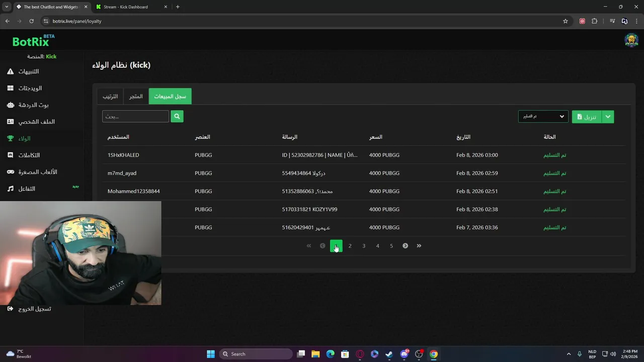644x362 pixels.
Task: Open Steam from the taskbar
Action: (389, 354)
